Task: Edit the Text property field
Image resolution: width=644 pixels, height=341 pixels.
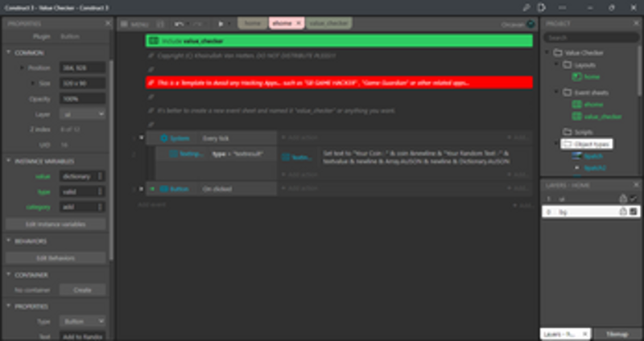Action: pyautogui.click(x=83, y=336)
